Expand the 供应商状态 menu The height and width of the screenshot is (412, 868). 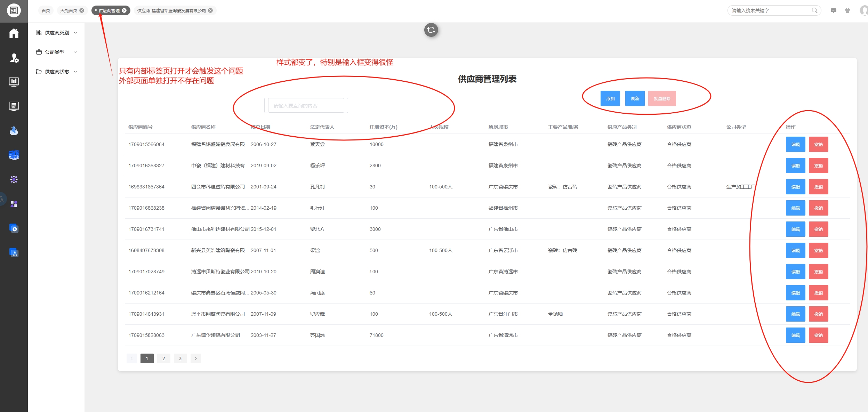tap(57, 72)
